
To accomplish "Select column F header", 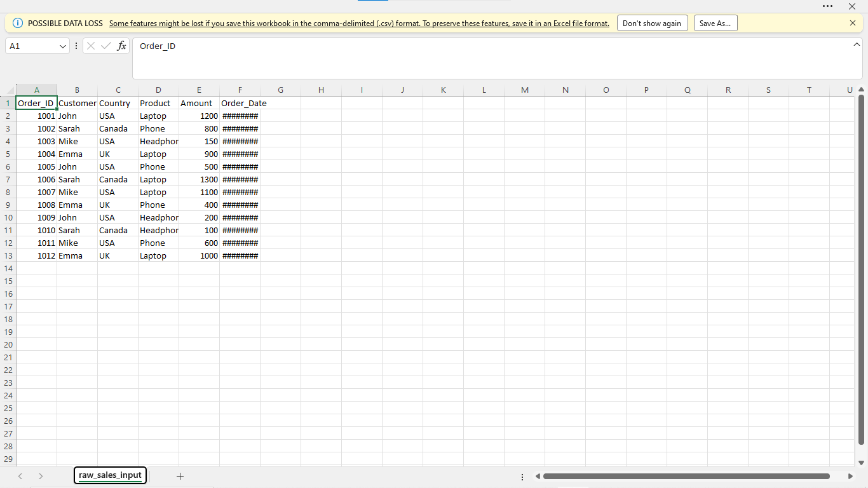I will (x=240, y=90).
